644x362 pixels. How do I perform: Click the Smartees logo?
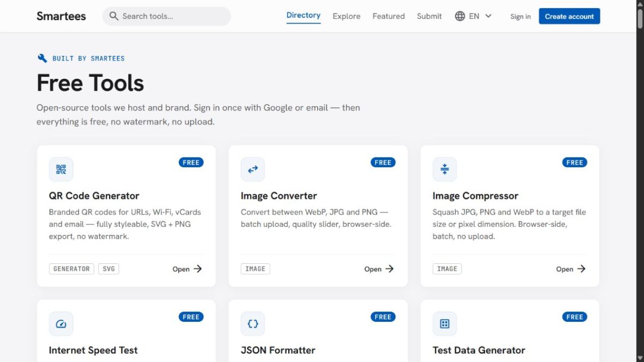tap(61, 16)
